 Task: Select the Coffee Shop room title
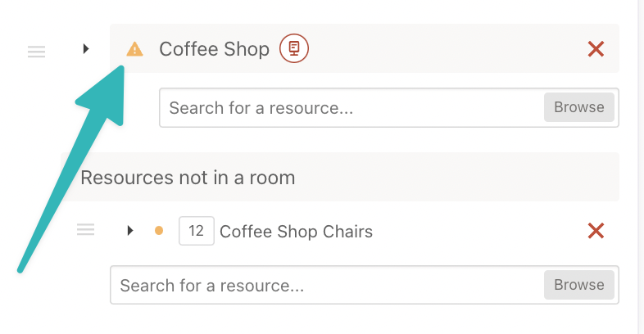(214, 49)
